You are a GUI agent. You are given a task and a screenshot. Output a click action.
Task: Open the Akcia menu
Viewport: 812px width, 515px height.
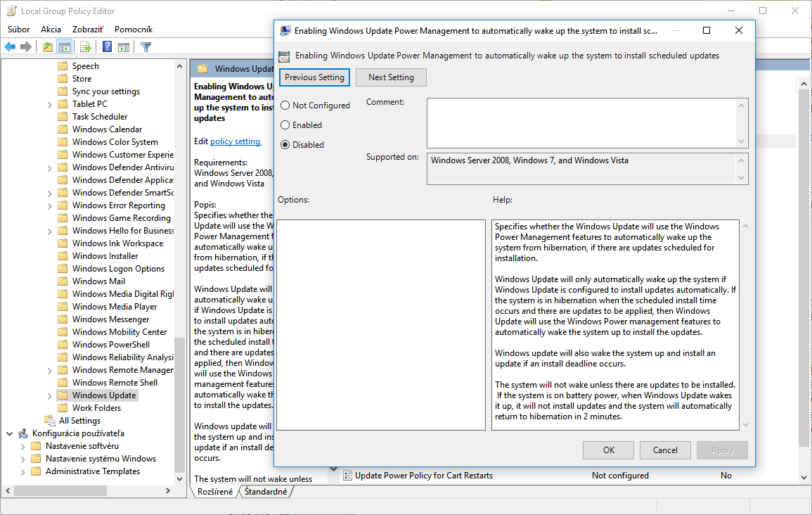point(51,30)
